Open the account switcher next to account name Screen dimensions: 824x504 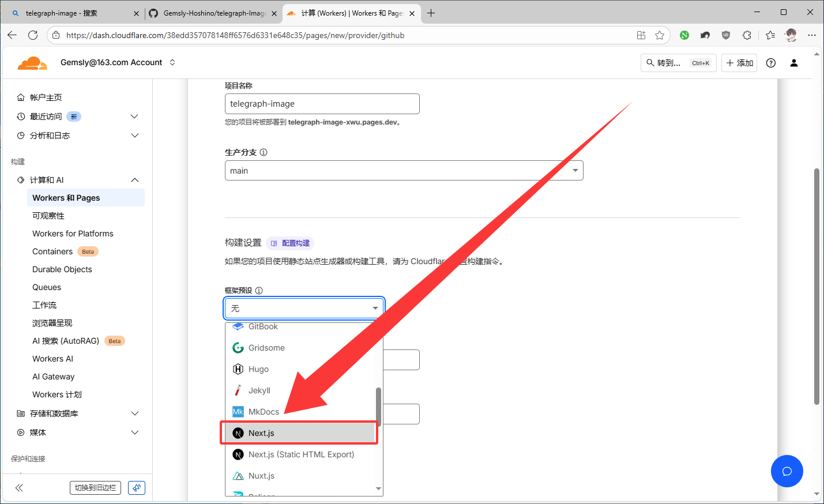point(172,62)
